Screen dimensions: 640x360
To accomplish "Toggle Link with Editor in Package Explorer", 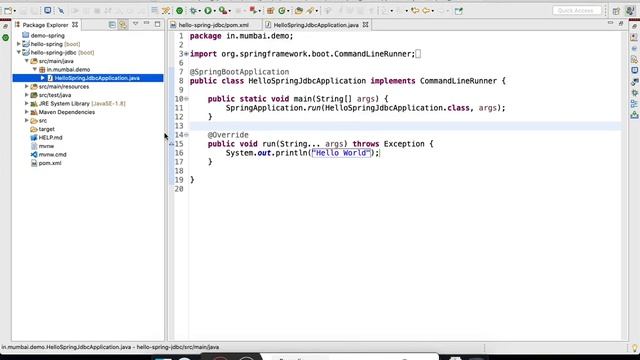I will pyautogui.click(x=123, y=25).
